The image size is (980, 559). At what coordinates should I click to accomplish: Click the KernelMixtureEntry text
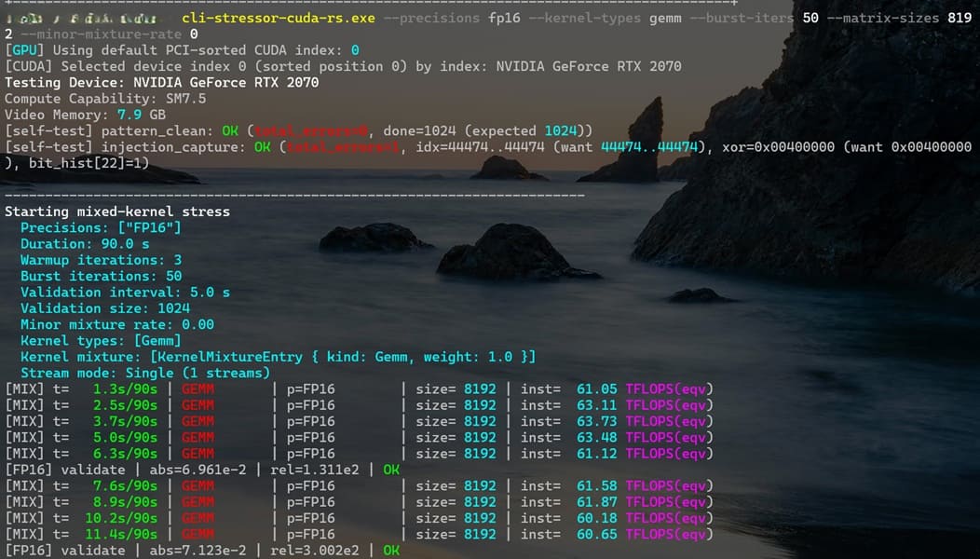click(x=230, y=357)
